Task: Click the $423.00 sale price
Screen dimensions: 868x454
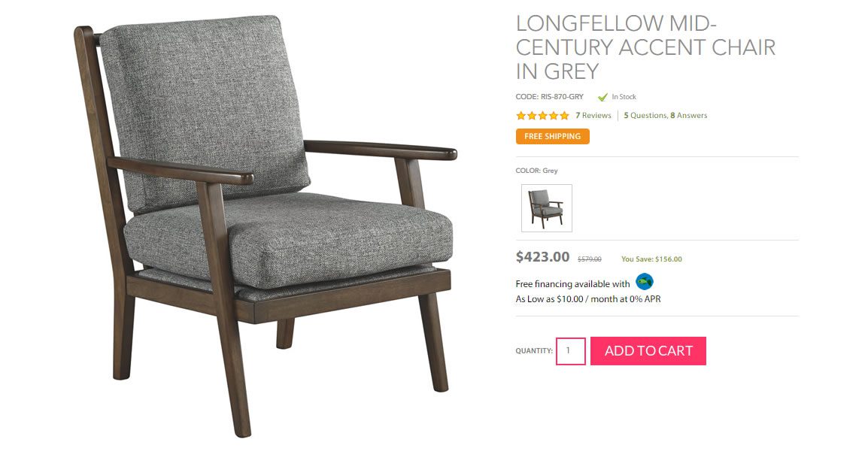Action: tap(542, 256)
